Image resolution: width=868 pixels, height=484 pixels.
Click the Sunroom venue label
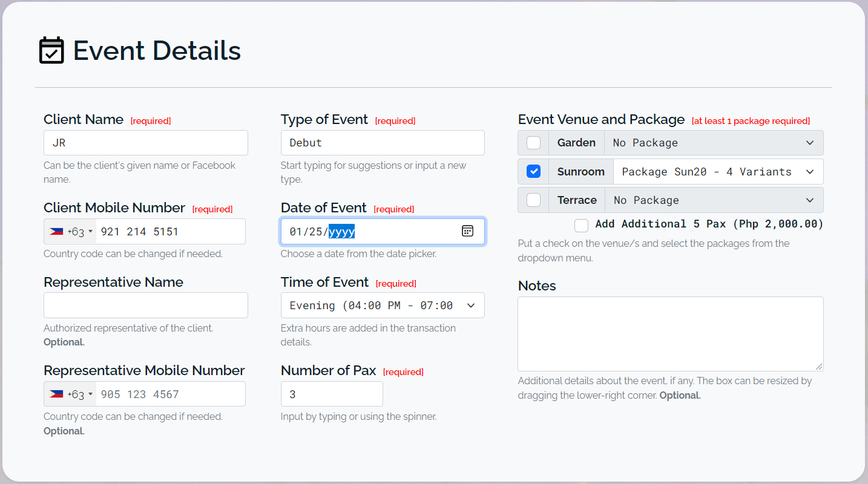pyautogui.click(x=581, y=172)
